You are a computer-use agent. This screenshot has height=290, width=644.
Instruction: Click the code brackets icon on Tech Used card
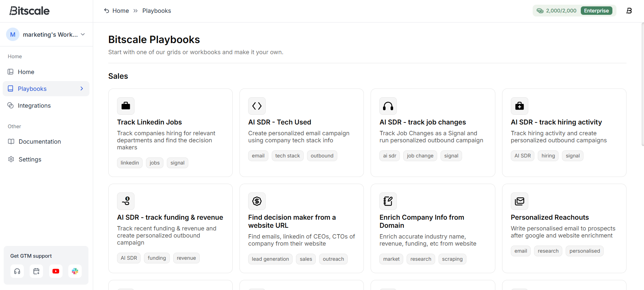[x=257, y=106]
